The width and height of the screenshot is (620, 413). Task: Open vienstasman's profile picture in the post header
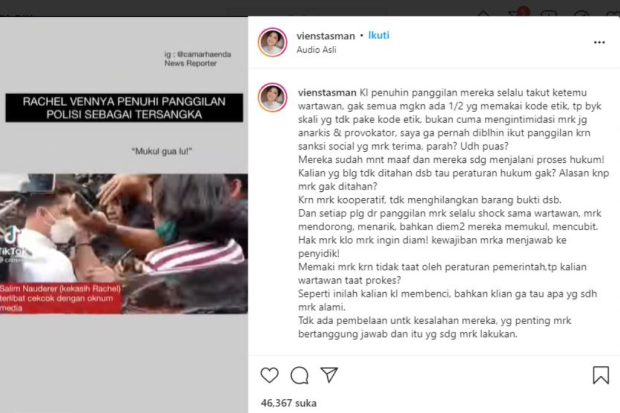point(272,42)
